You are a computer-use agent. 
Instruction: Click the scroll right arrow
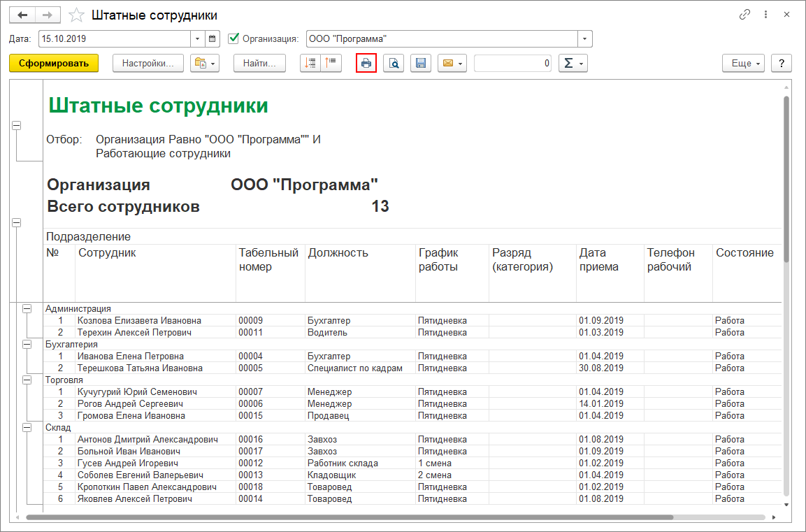coord(774,517)
